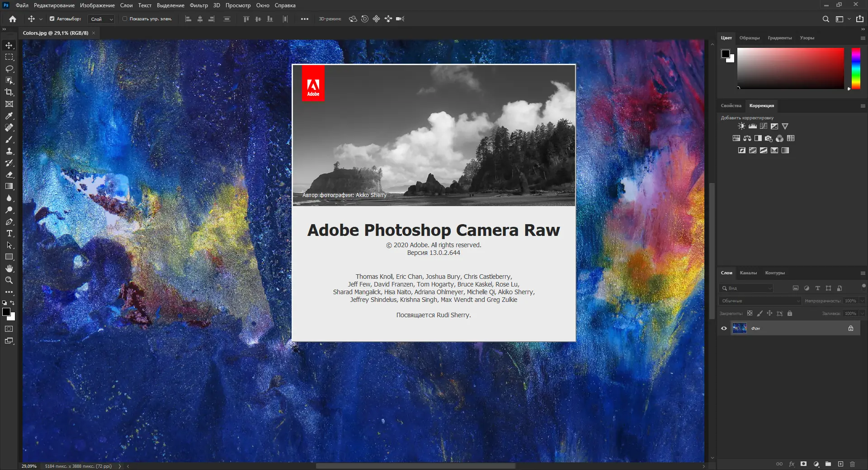The height and width of the screenshot is (470, 868).
Task: Delete layer using the trash icon
Action: 853,464
